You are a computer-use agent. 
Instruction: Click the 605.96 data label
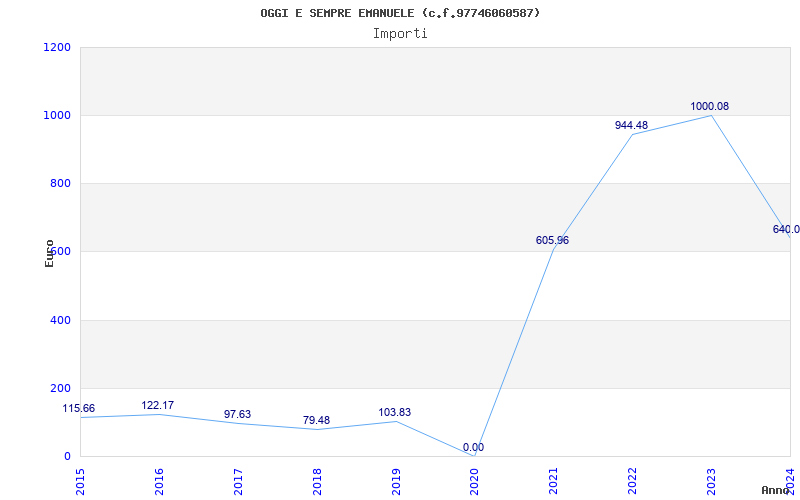(x=552, y=240)
